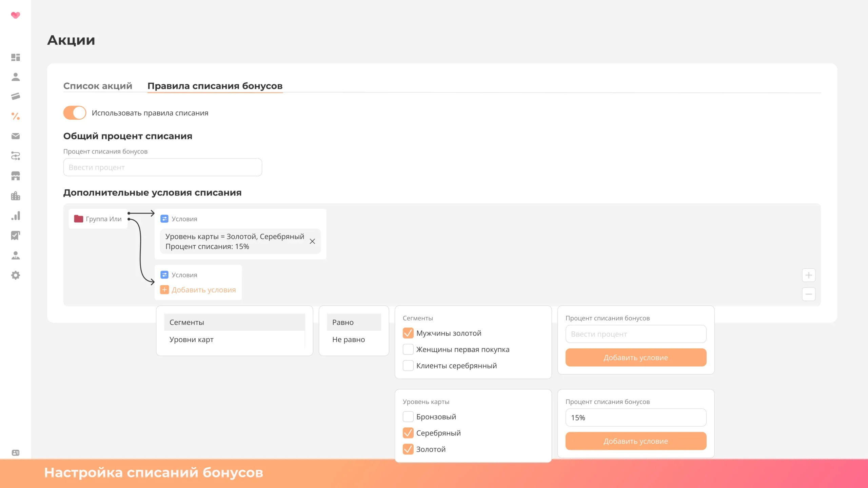The image size is (868, 488).
Task: Open the percent promotions icon in the sidebar
Action: [x=16, y=116]
